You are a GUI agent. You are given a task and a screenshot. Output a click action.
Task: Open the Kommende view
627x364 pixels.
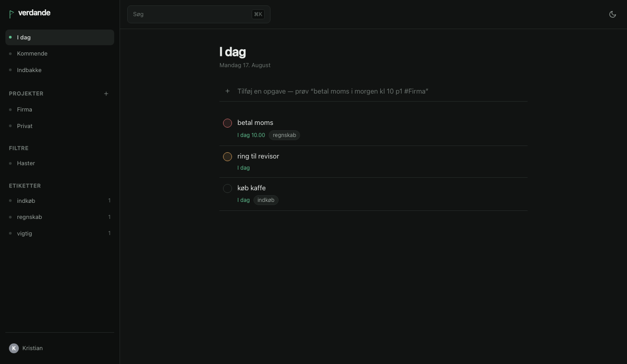click(x=60, y=54)
